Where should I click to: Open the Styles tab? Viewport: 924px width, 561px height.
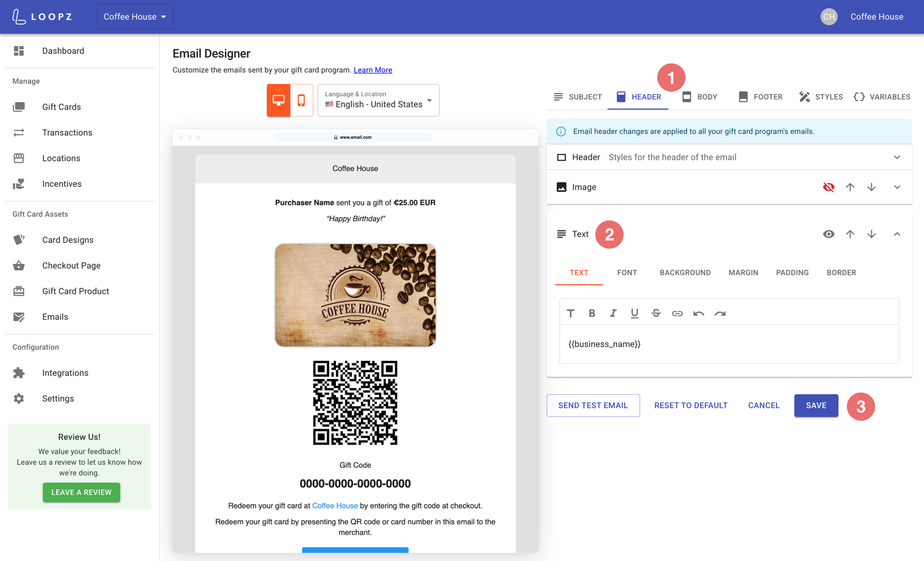[821, 97]
